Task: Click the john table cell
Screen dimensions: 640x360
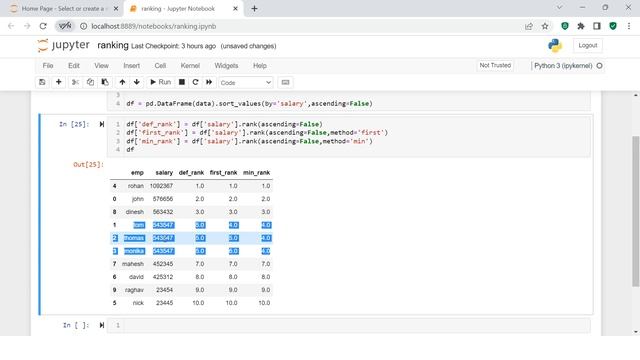Action: (x=138, y=199)
